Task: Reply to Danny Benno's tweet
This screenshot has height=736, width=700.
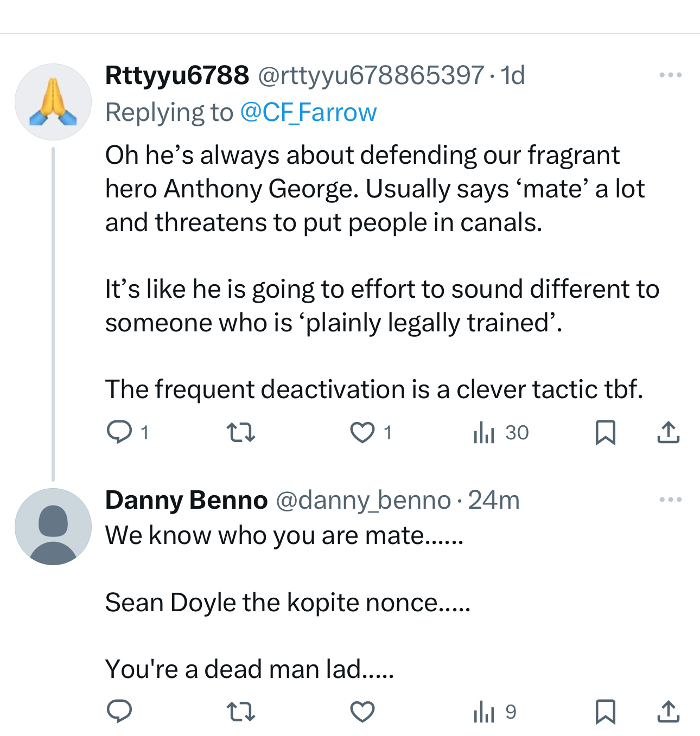Action: pos(119,712)
